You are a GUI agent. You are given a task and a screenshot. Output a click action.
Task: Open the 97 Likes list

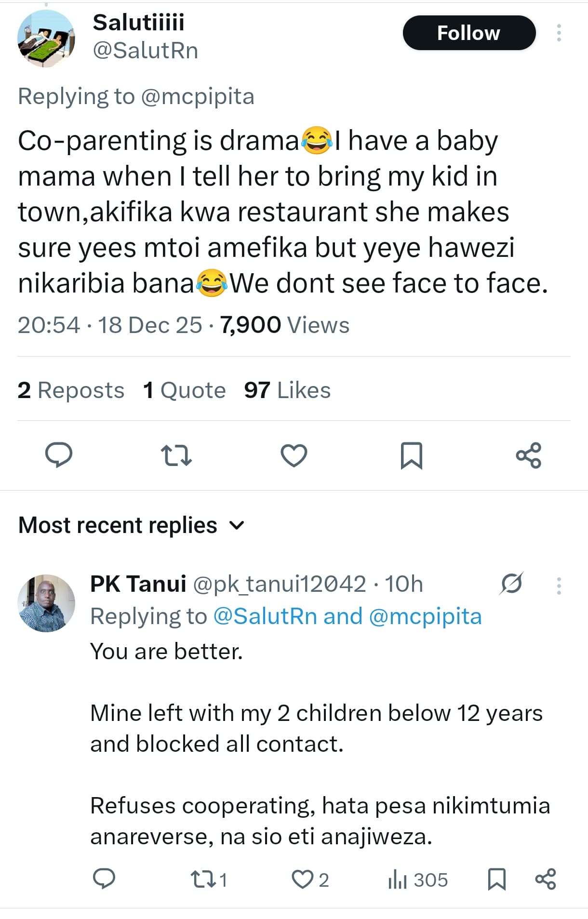pos(287,390)
